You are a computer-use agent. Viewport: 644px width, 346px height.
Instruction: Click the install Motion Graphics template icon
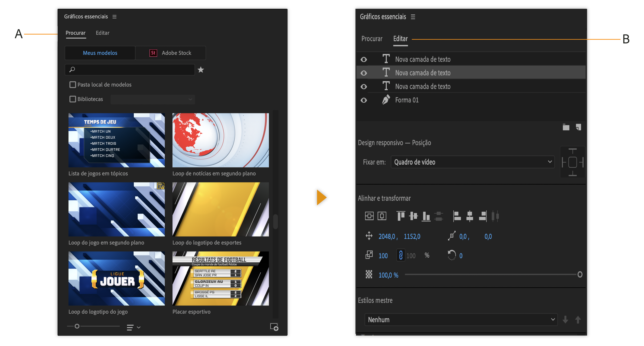tap(274, 327)
